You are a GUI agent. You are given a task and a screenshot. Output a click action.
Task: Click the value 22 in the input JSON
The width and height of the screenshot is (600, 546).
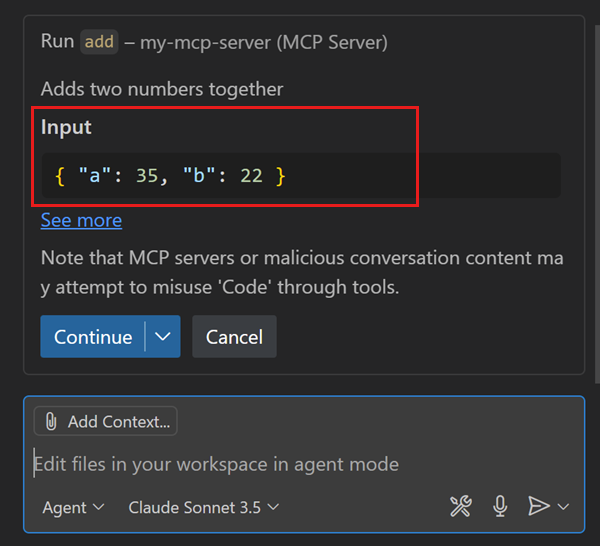(251, 176)
